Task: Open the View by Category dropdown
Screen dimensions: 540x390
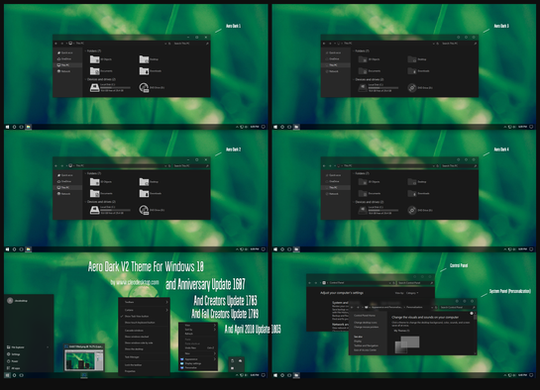Action: pyautogui.click(x=412, y=293)
